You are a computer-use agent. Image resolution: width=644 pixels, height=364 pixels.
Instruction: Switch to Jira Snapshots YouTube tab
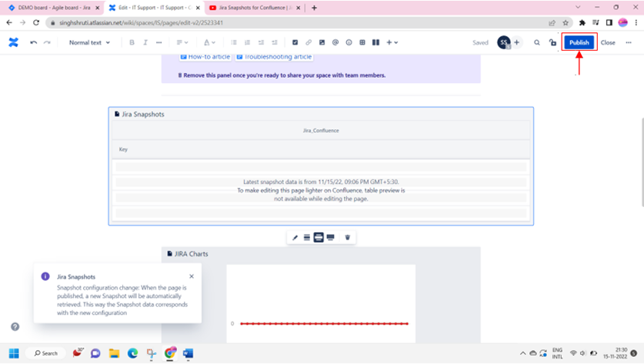coord(255,8)
